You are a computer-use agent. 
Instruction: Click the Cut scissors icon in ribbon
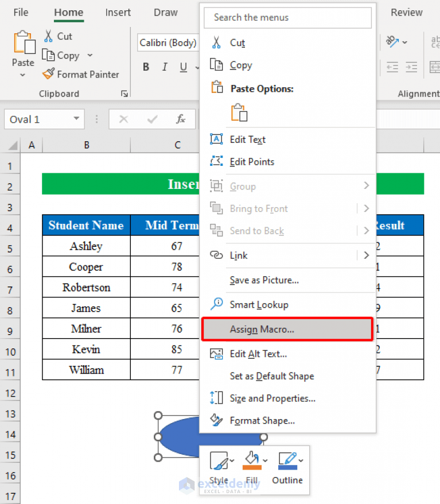click(49, 36)
